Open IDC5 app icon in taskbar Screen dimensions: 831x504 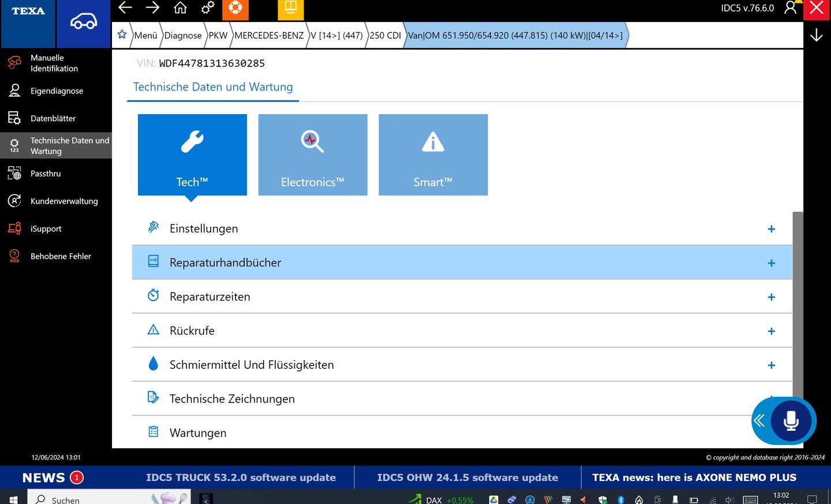[206, 499]
